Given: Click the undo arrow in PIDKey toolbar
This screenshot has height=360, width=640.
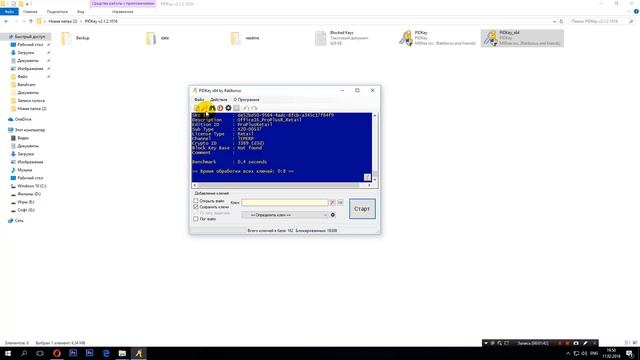Looking at the screenshot, I should tap(246, 108).
